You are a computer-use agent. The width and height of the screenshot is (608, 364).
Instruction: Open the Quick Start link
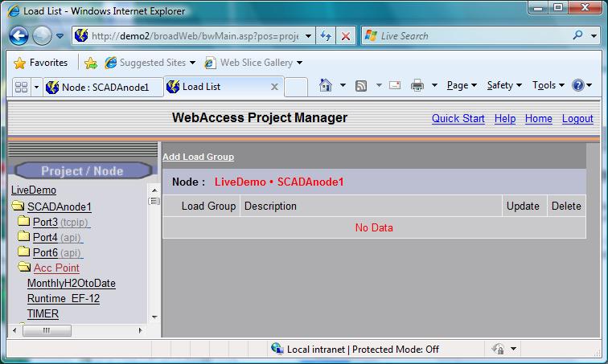[x=458, y=118]
